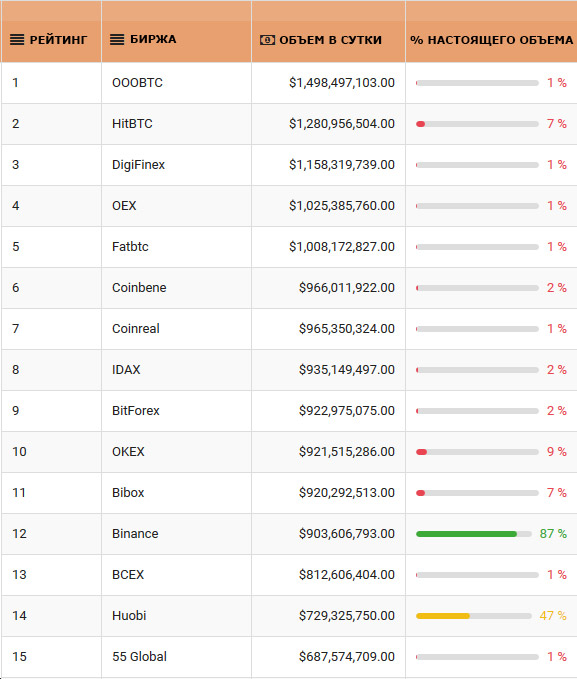Select the Coinbene row name
Screen dimensions: 577x679
pos(139,288)
